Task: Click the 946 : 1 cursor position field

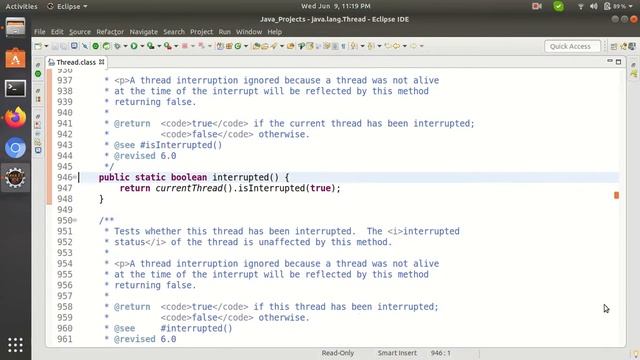Action: pyautogui.click(x=440, y=353)
